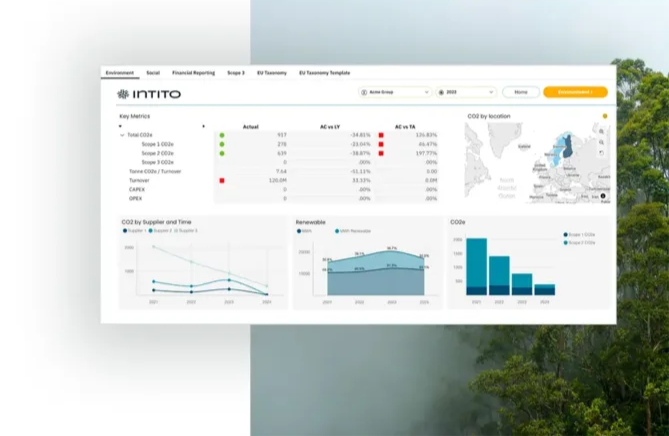
Task: Click Supplier 3 2021 data point
Action: point(154,247)
